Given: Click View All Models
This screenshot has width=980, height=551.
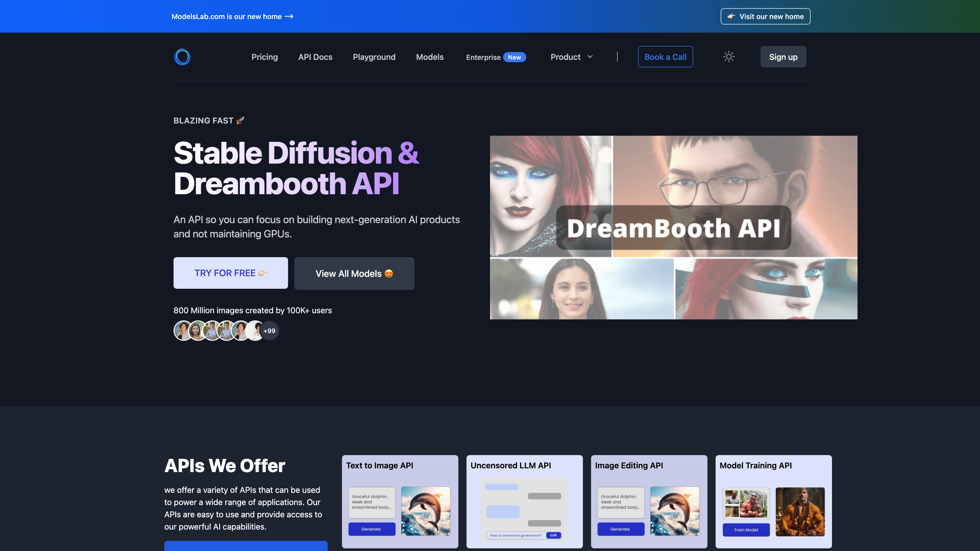Looking at the screenshot, I should click(354, 273).
